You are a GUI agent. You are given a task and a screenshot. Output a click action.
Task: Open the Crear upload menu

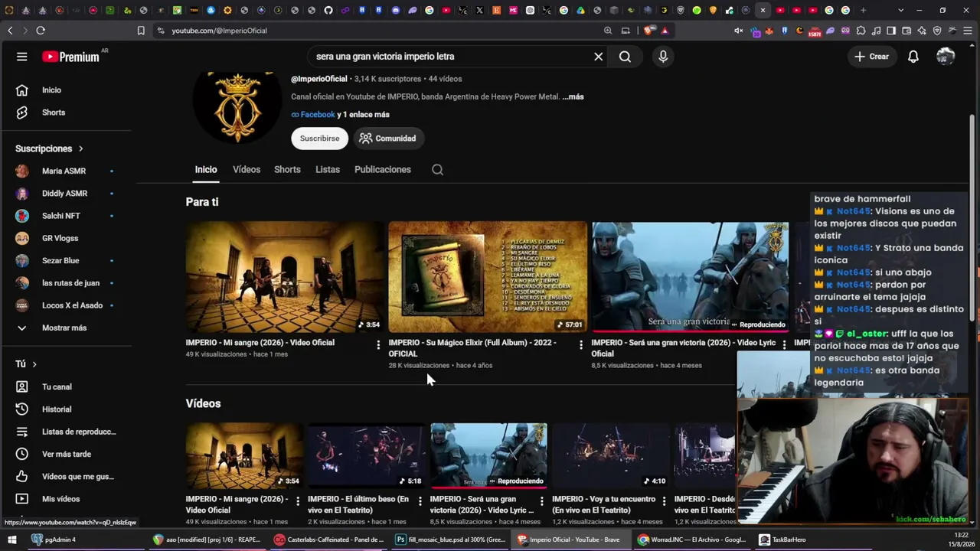point(871,57)
